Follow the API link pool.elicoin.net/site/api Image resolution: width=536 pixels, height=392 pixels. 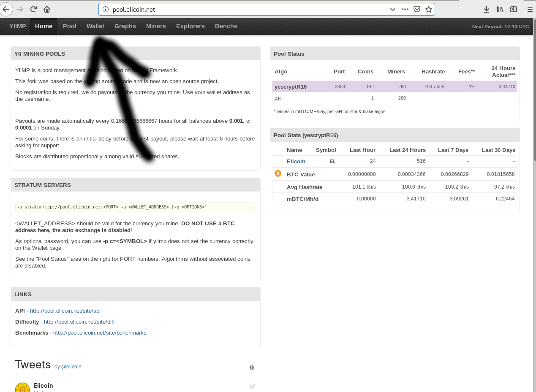click(65, 311)
